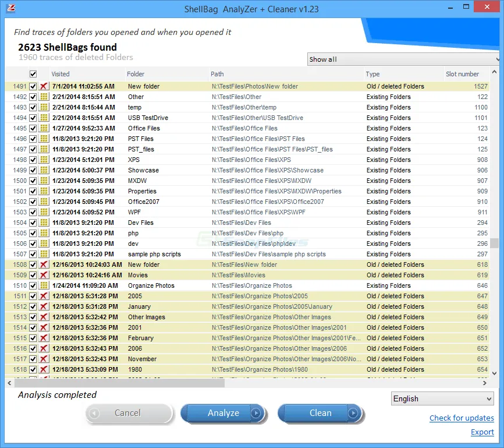Sort list by Type column header
Image resolution: width=504 pixels, height=448 pixels.
pos(404,74)
